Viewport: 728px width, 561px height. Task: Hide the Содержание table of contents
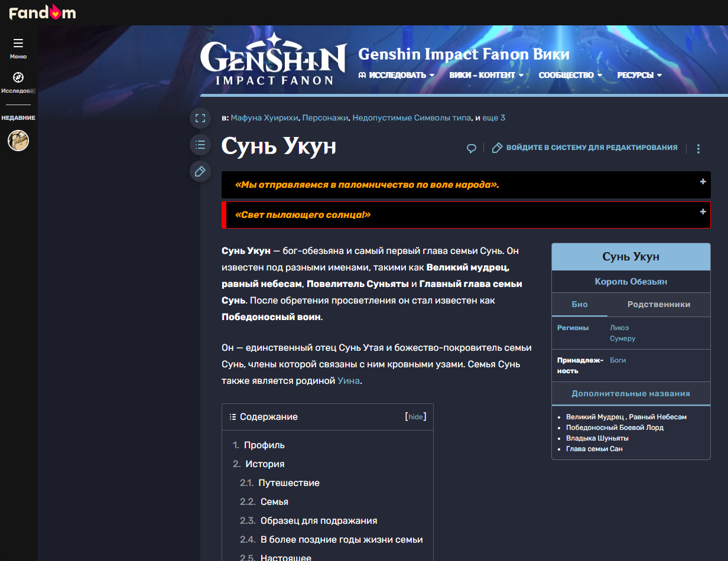(415, 417)
